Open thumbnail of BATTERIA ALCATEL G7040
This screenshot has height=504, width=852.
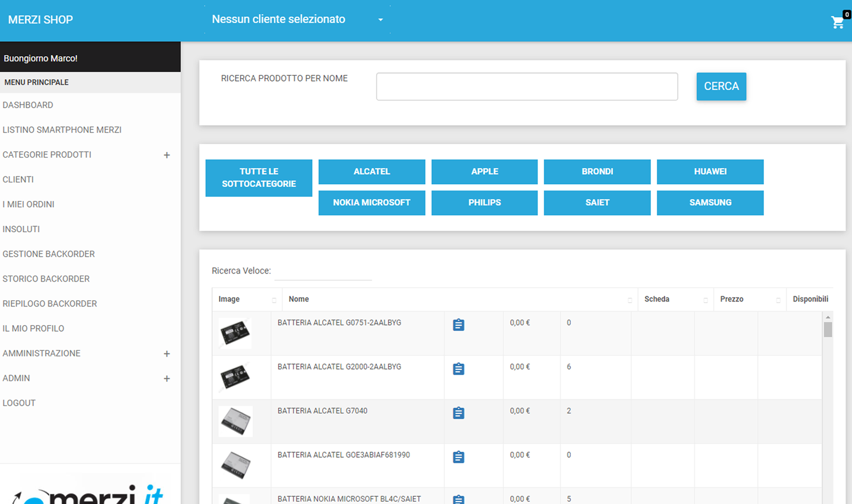(236, 421)
